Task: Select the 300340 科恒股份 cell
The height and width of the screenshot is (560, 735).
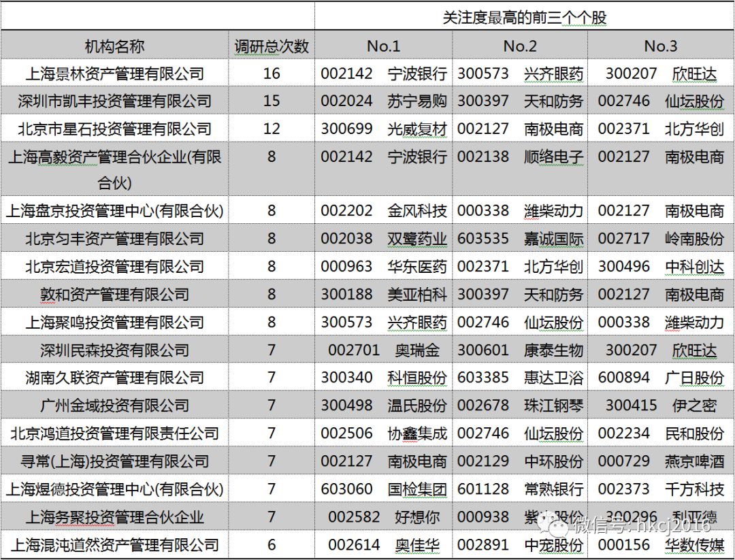Action: [x=383, y=377]
